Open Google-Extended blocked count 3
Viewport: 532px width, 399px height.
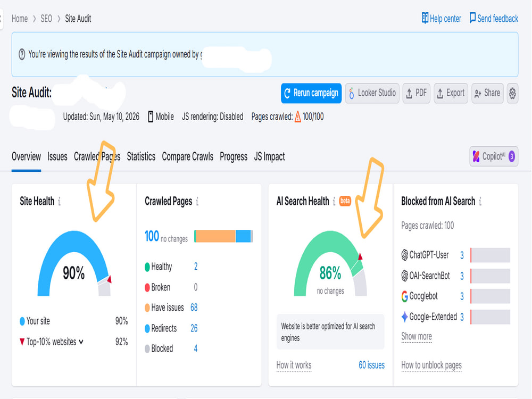coord(462,317)
